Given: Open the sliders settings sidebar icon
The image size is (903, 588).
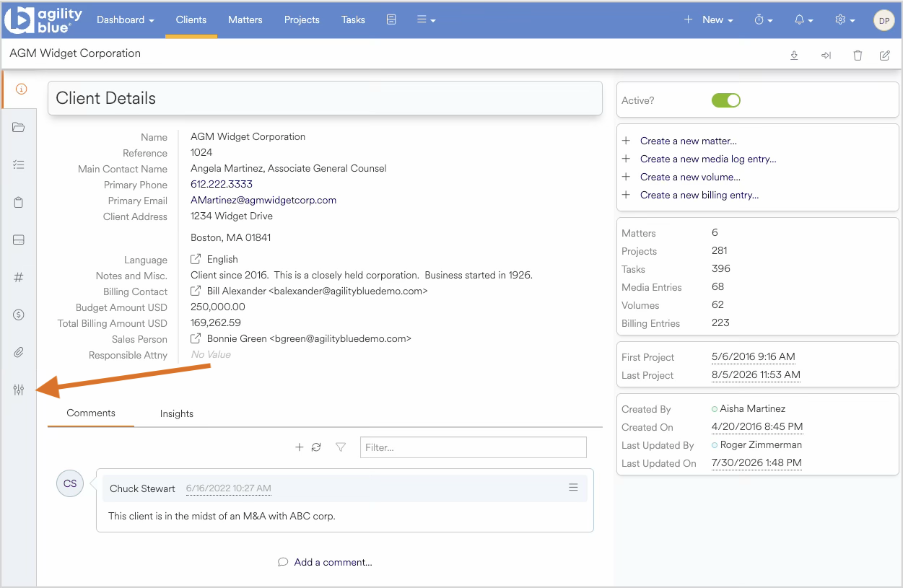Looking at the screenshot, I should click(x=19, y=390).
